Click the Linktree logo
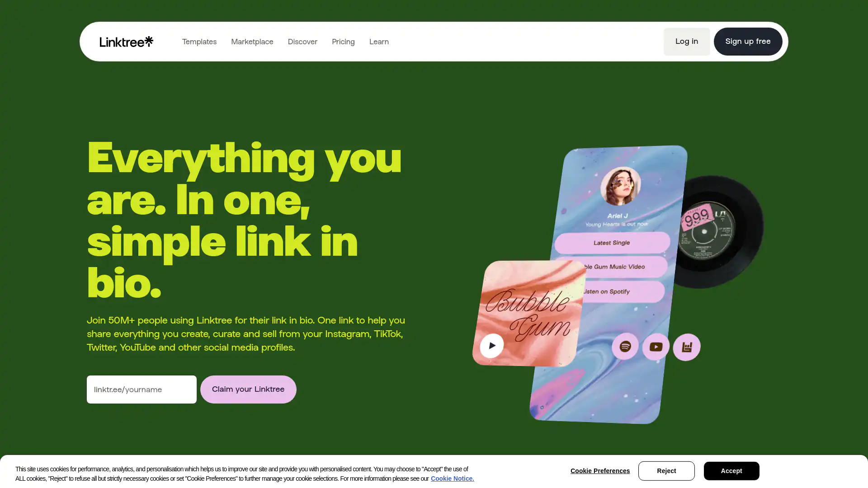 (x=126, y=42)
